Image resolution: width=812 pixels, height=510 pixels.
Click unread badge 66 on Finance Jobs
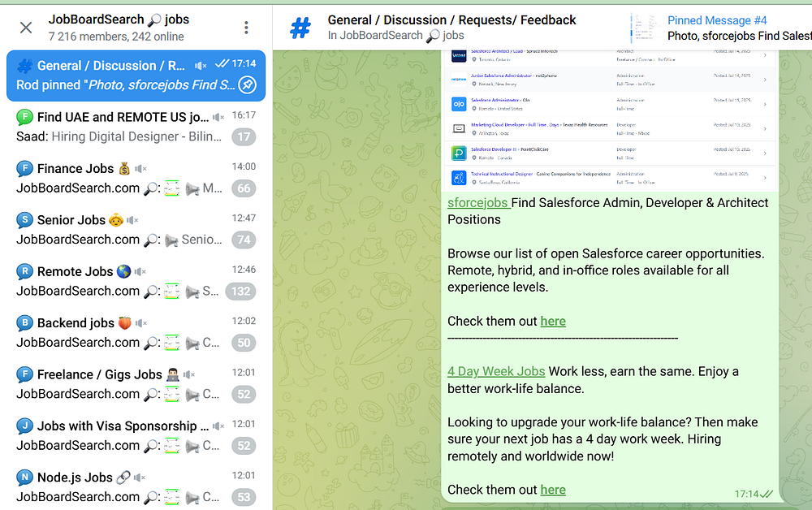tap(244, 188)
